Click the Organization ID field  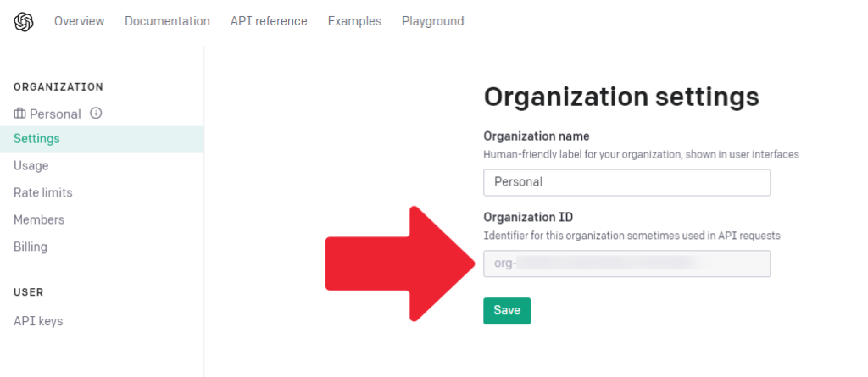click(626, 263)
